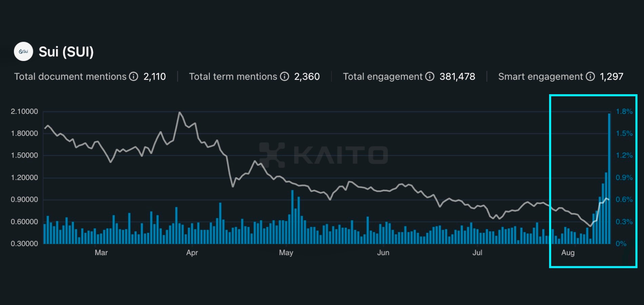Click the Jul label on x-axis
644x305 pixels.
[477, 253]
